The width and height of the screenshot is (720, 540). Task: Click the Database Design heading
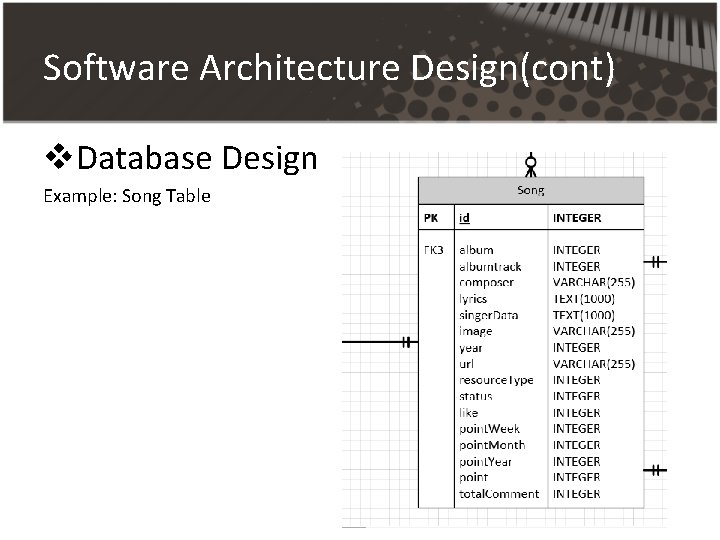[x=197, y=158]
